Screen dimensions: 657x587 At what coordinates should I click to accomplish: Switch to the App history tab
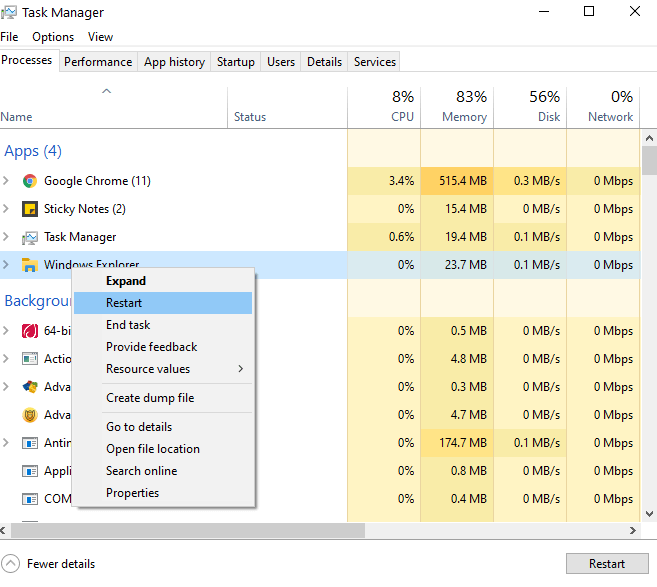[x=174, y=62]
